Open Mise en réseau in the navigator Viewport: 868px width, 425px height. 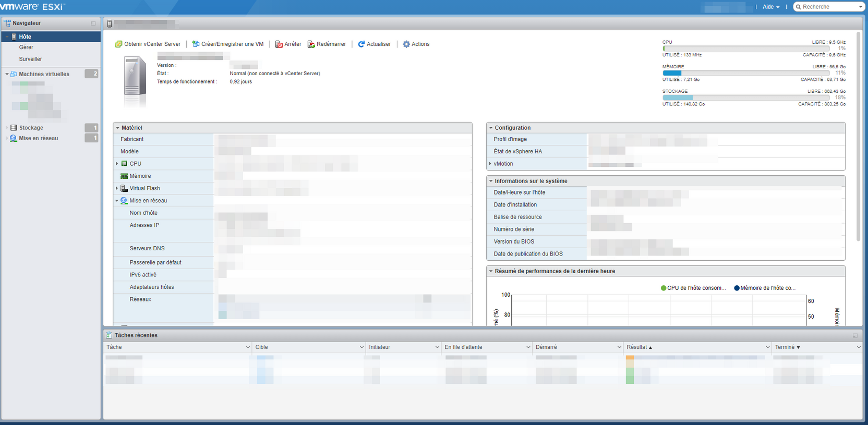(39, 138)
